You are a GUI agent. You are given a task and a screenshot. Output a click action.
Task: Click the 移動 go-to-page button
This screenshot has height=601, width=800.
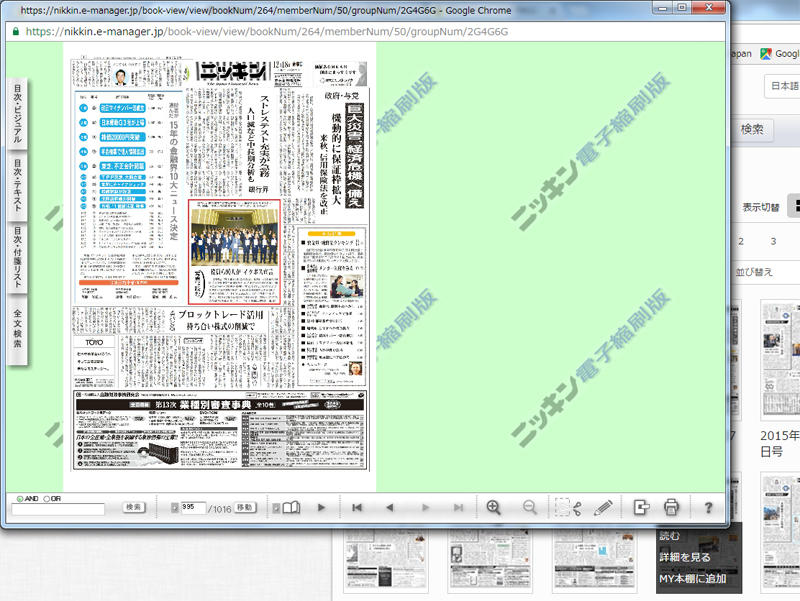pos(245,508)
